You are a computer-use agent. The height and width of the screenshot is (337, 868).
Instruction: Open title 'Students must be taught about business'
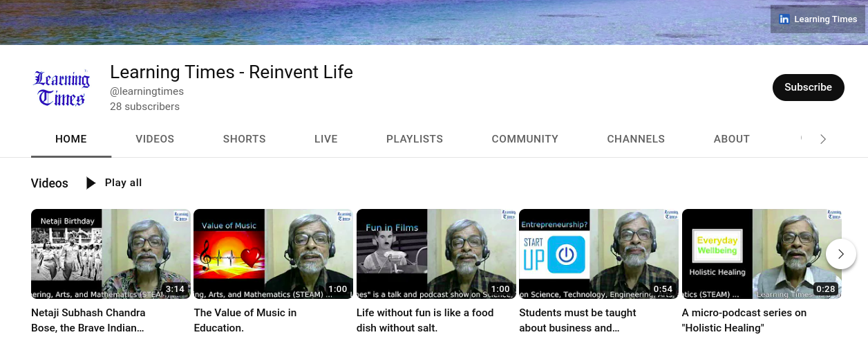(578, 320)
